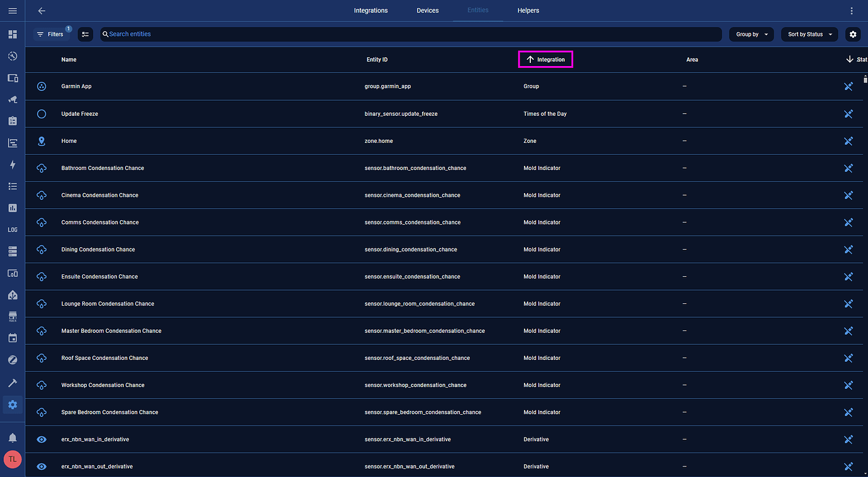Open the Energy lightning bolt icon
This screenshot has width=868, height=477.
(13, 165)
